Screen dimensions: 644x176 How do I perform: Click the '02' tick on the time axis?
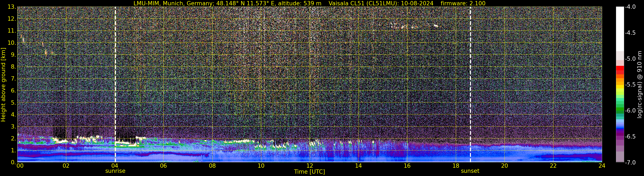coord(66,166)
